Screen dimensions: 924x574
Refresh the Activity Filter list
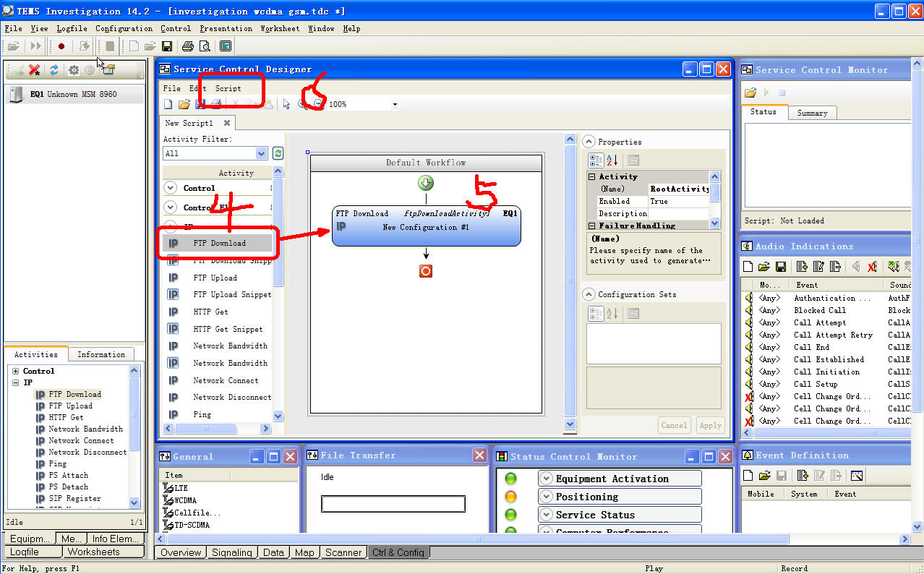[278, 153]
